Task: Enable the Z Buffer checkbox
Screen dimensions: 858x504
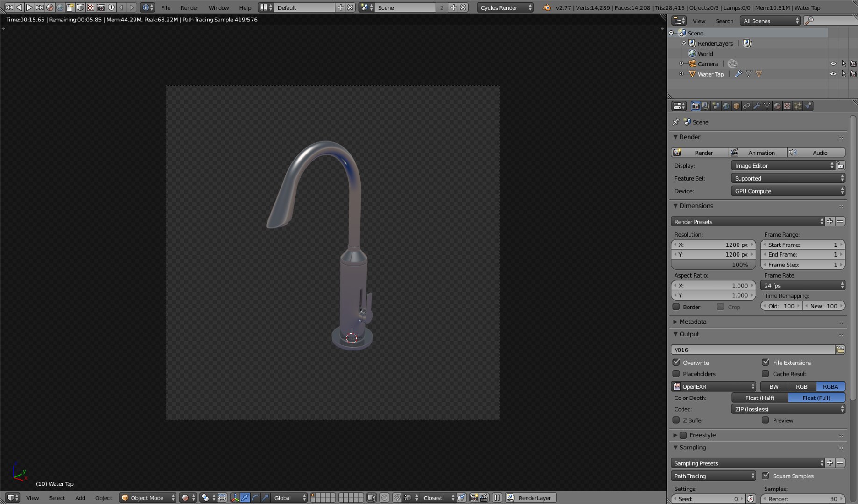Action: coord(676,420)
